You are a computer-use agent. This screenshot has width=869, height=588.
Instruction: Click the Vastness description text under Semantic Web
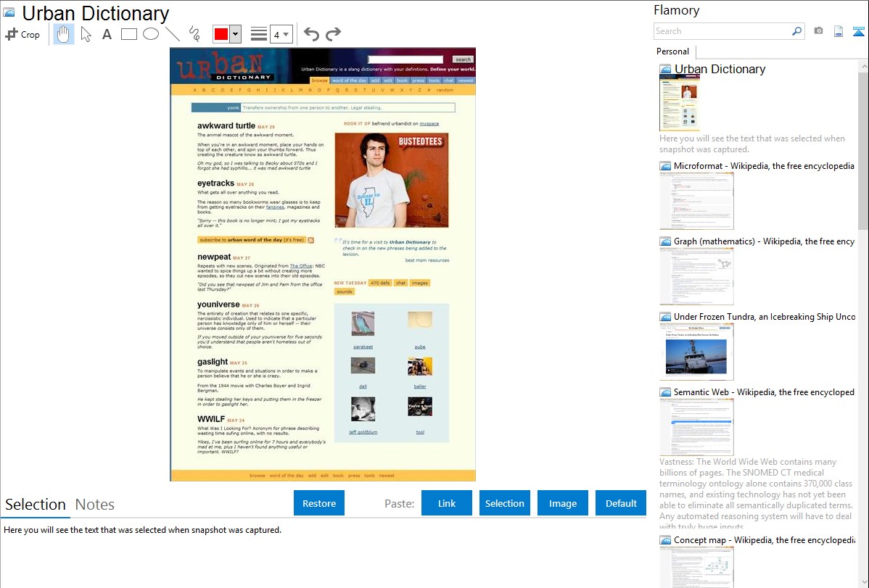tap(756, 494)
